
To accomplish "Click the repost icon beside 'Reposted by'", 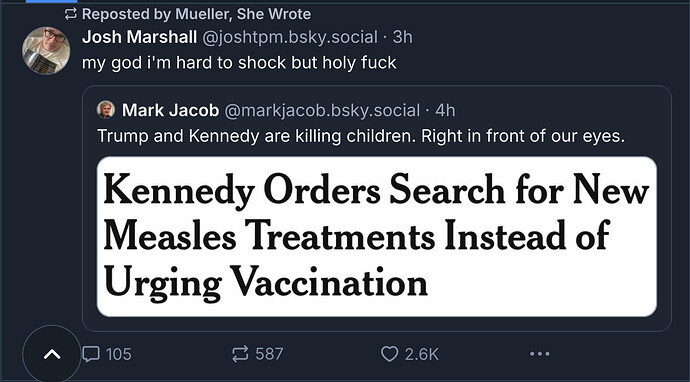I will tap(70, 15).
